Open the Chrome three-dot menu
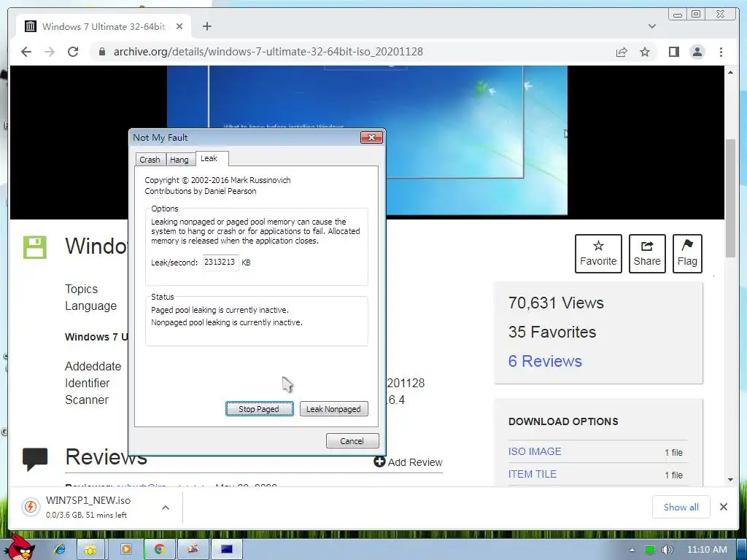747x560 pixels. pos(721,52)
